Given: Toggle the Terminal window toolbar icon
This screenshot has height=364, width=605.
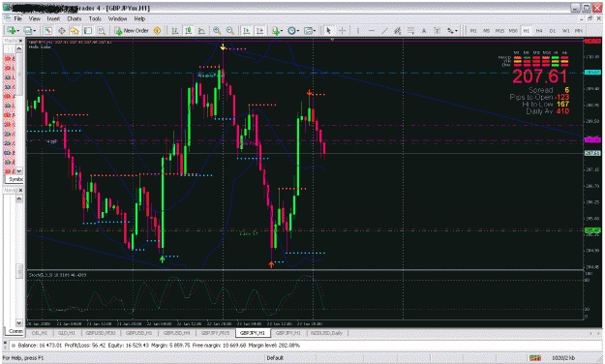Looking at the screenshot, I should point(88,30).
